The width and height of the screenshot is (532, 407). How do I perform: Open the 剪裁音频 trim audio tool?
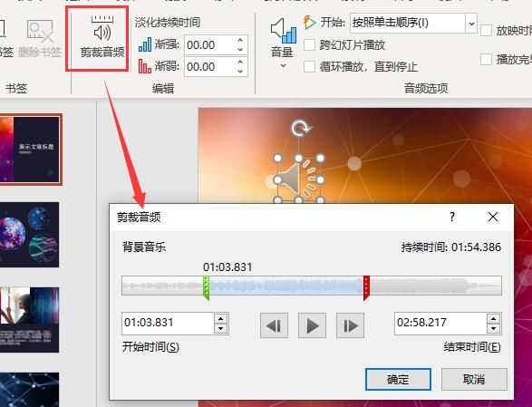click(x=102, y=37)
